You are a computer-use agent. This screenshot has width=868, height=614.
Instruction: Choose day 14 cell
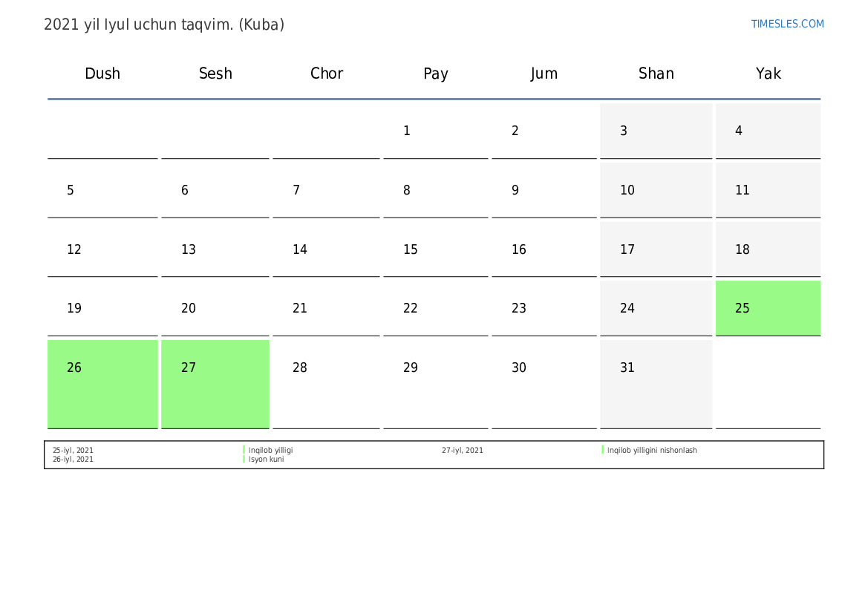coord(327,249)
